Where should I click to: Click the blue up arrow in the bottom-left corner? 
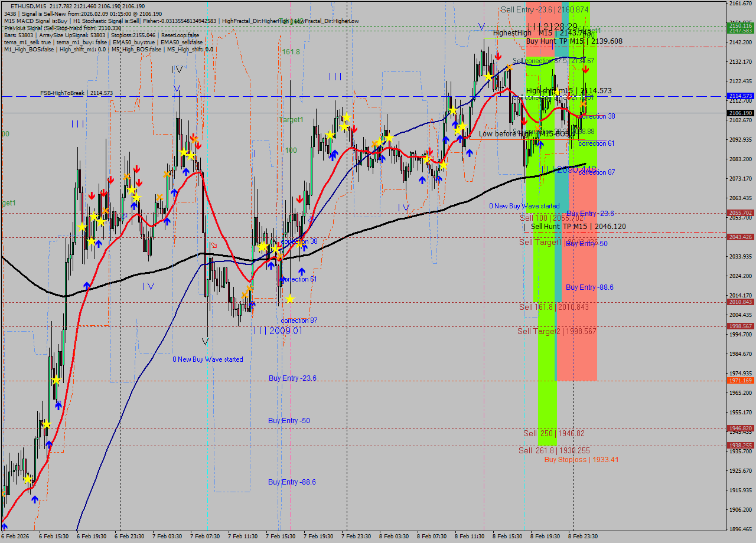(5, 526)
